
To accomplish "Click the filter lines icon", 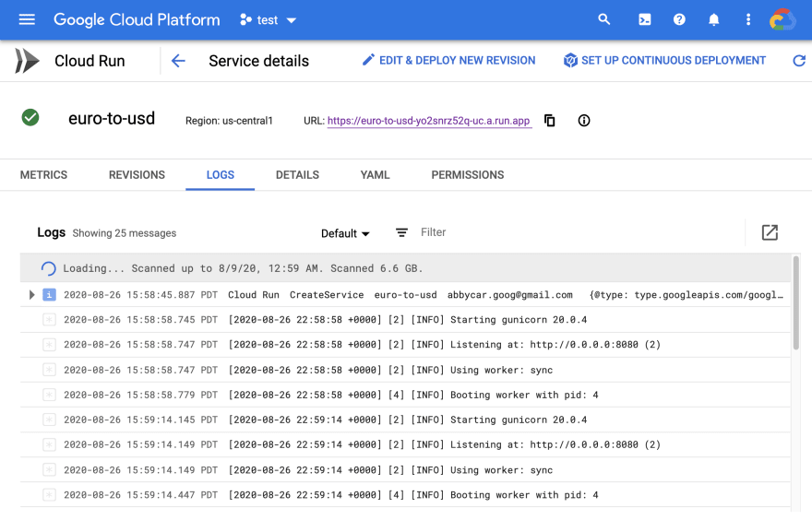I will click(x=401, y=232).
